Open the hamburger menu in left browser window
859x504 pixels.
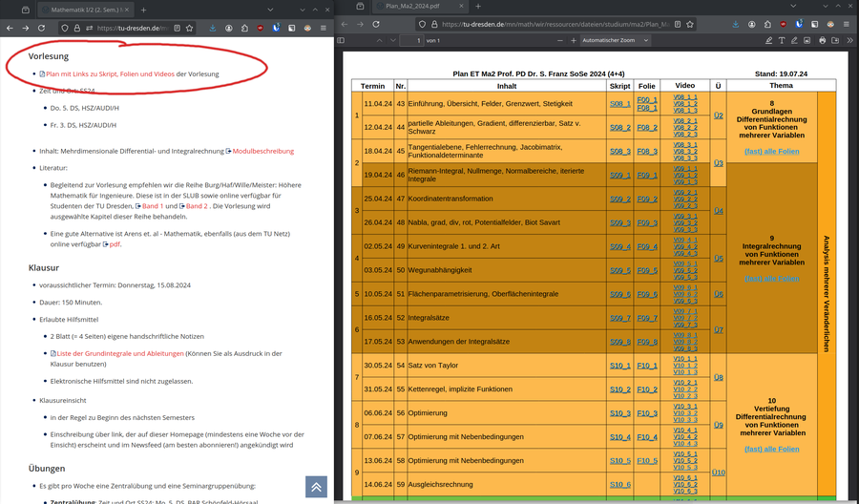point(324,28)
